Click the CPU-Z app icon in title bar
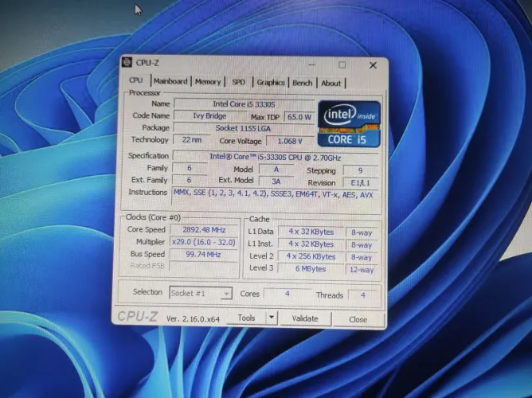This screenshot has width=532, height=398. click(x=127, y=62)
